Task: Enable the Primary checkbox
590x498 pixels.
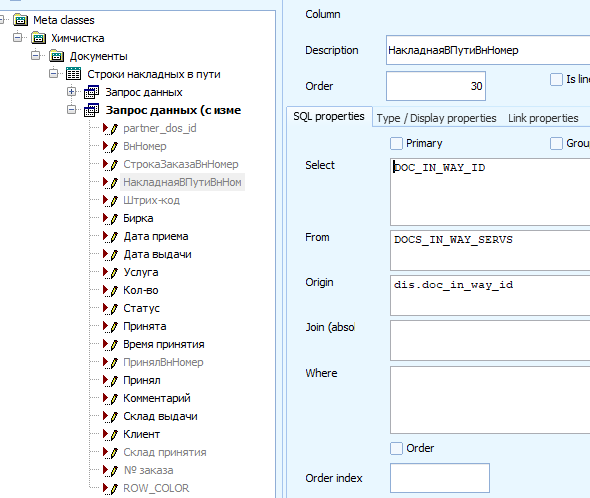Action: [396, 143]
